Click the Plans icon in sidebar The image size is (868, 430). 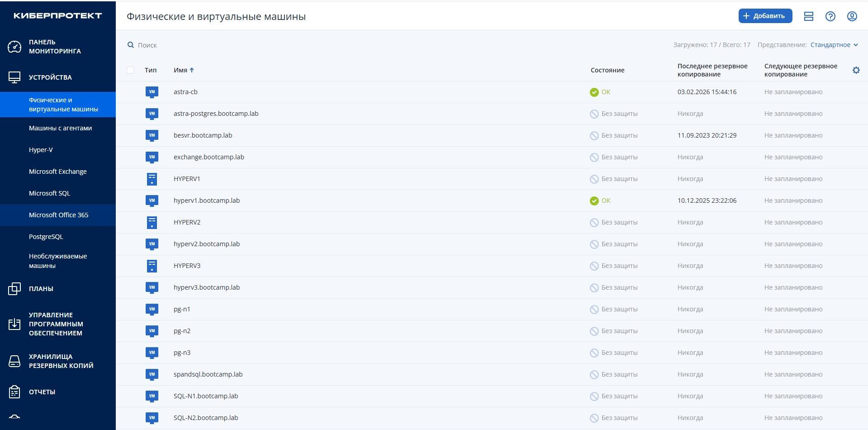tap(14, 289)
